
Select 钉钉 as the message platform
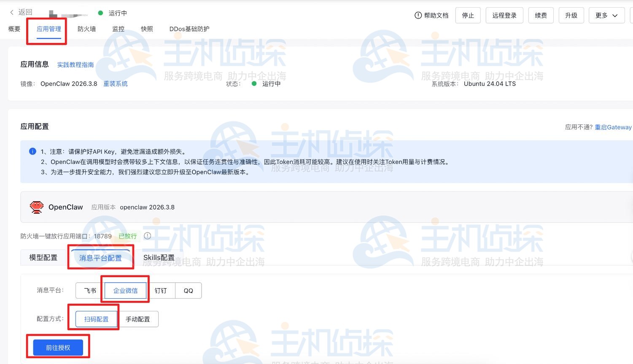point(161,290)
